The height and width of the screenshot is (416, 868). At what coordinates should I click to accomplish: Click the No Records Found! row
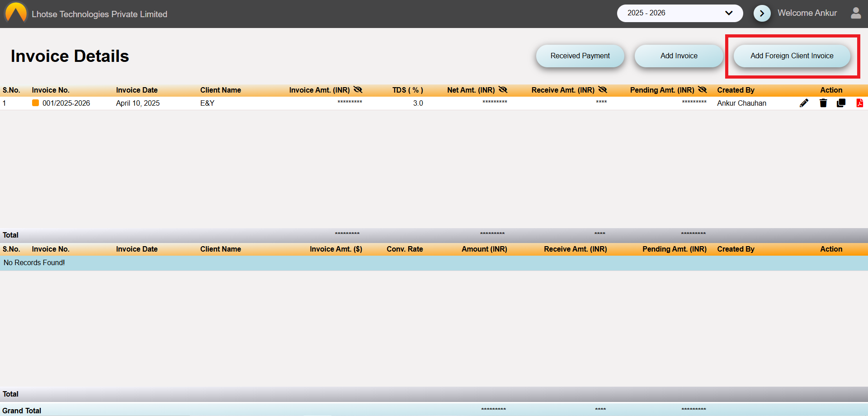434,263
